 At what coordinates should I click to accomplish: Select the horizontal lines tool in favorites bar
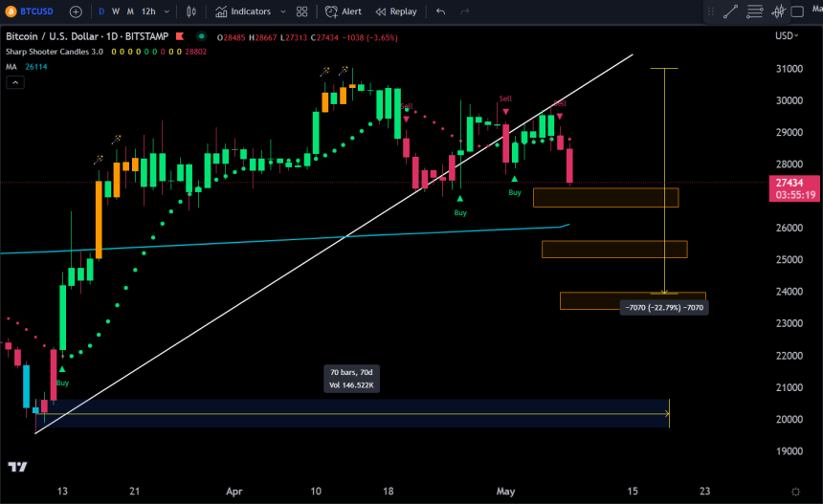click(x=756, y=11)
